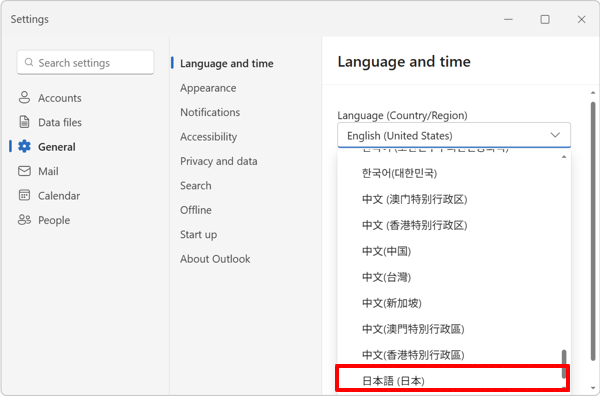Click the language list scroll-up arrow
Image resolution: width=600 pixels, height=396 pixels.
(564, 157)
